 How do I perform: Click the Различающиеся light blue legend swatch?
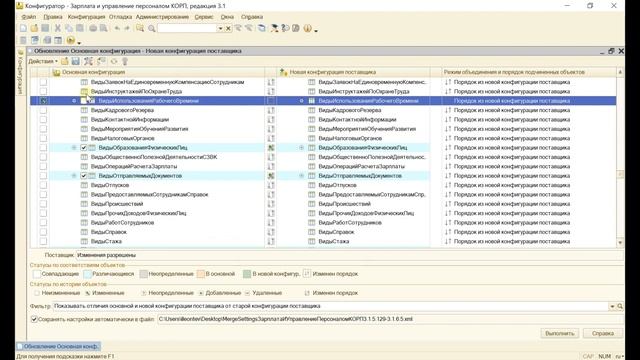87,274
